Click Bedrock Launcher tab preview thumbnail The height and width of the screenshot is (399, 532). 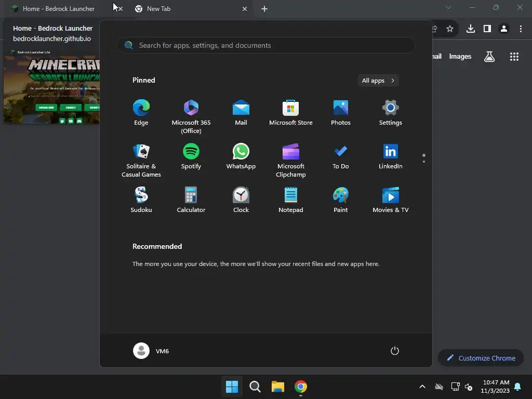[51, 86]
